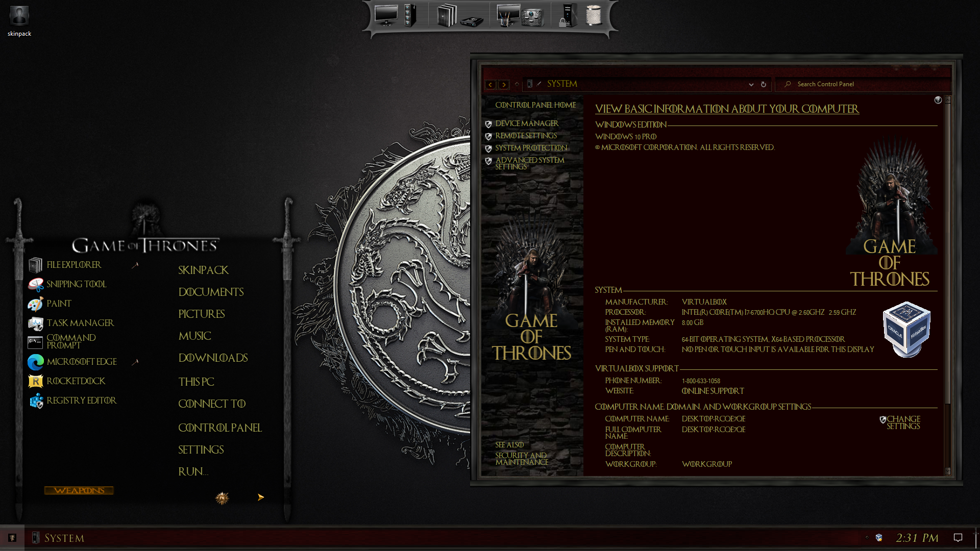Select Control Panel in start menu

click(x=219, y=428)
